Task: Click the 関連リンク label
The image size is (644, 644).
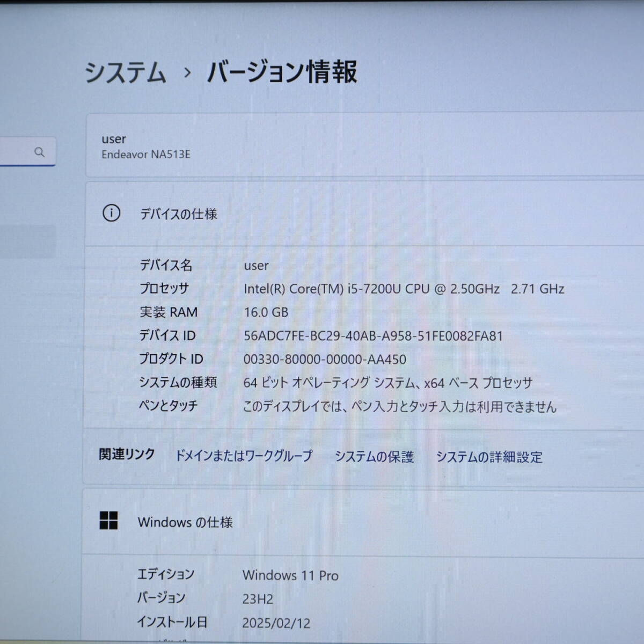Action: (x=127, y=455)
